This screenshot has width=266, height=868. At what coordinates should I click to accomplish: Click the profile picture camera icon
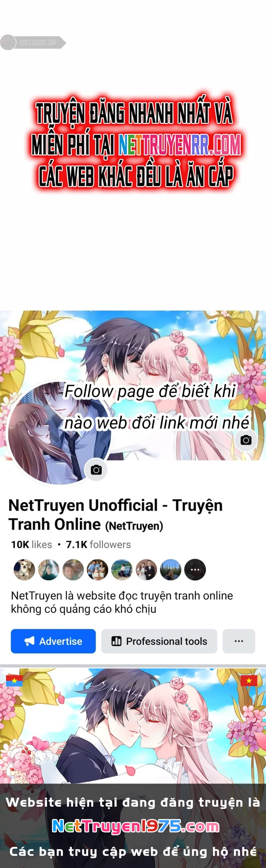(96, 470)
